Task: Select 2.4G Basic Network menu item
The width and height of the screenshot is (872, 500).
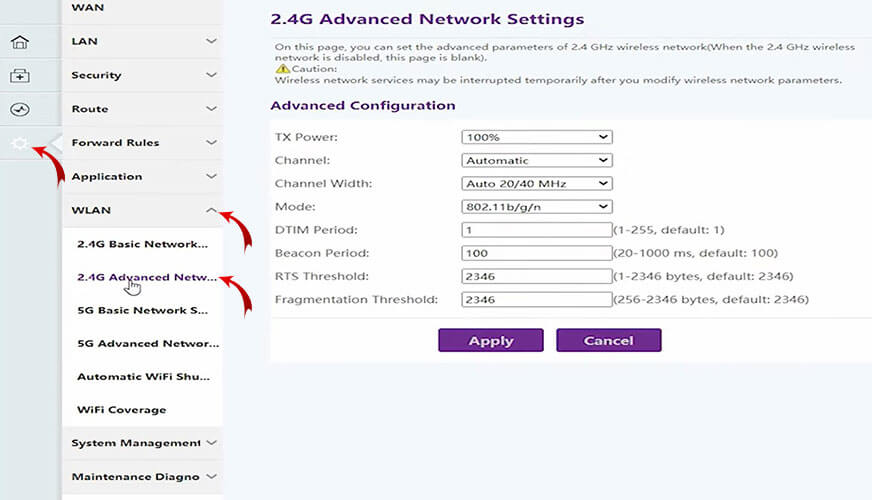Action: 142,244
